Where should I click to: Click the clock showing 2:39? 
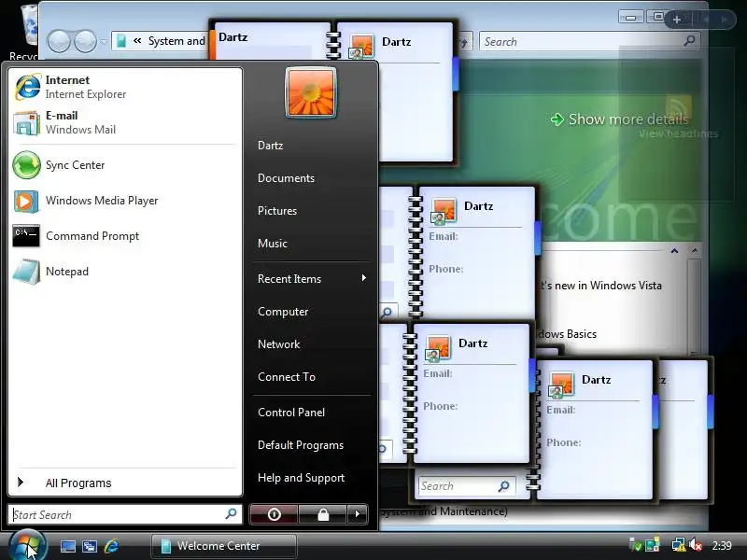point(721,545)
